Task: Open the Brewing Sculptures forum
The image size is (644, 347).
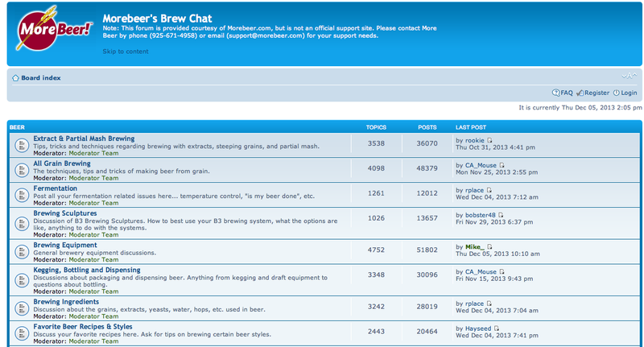Action: click(x=65, y=213)
